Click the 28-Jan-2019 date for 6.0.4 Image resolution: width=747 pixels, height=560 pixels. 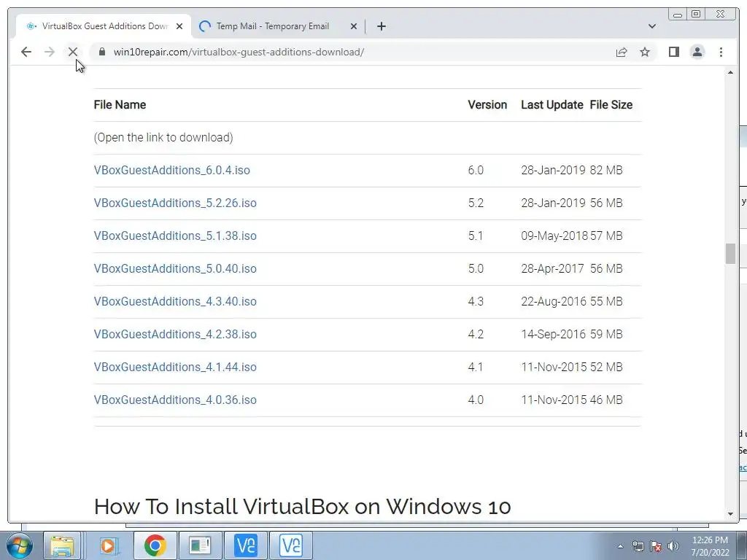553,170
